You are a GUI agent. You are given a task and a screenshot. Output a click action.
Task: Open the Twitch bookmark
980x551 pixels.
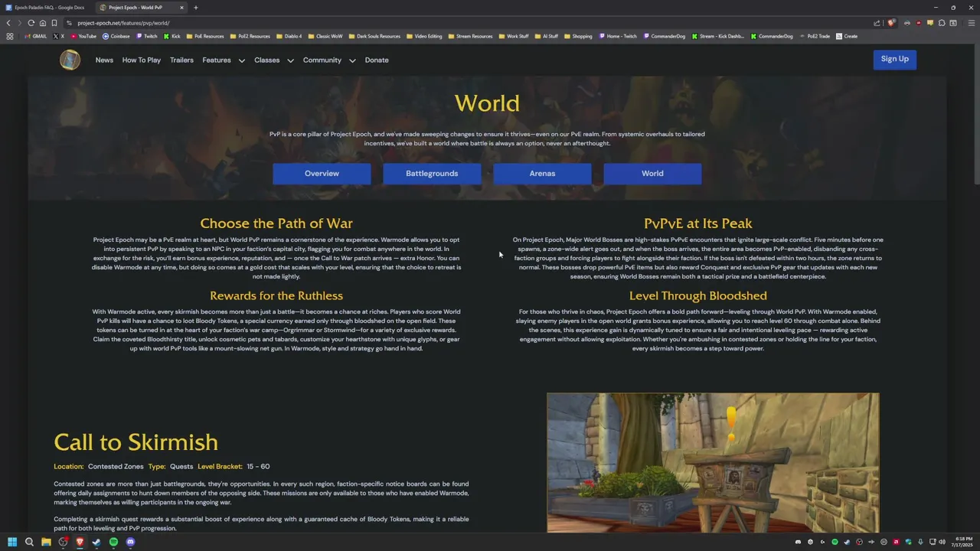(146, 36)
